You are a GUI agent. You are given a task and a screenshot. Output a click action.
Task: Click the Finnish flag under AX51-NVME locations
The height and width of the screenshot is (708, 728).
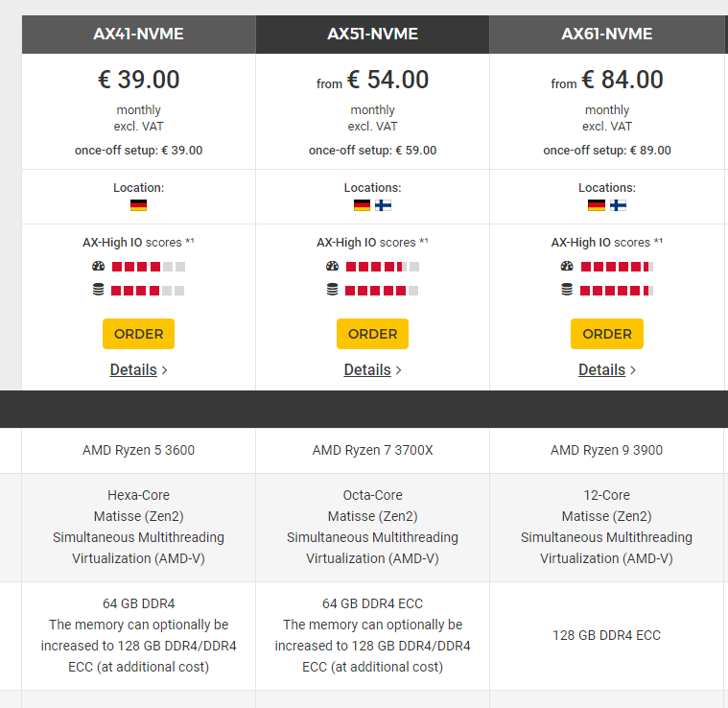coord(384,205)
